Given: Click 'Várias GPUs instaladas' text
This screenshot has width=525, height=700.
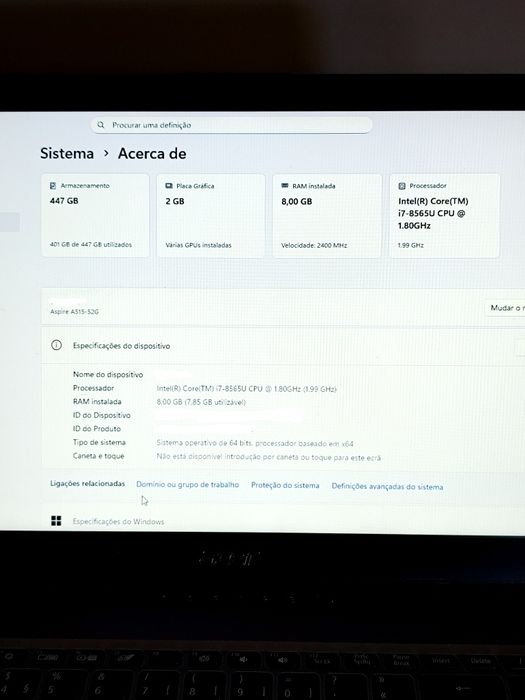Looking at the screenshot, I should [x=198, y=245].
